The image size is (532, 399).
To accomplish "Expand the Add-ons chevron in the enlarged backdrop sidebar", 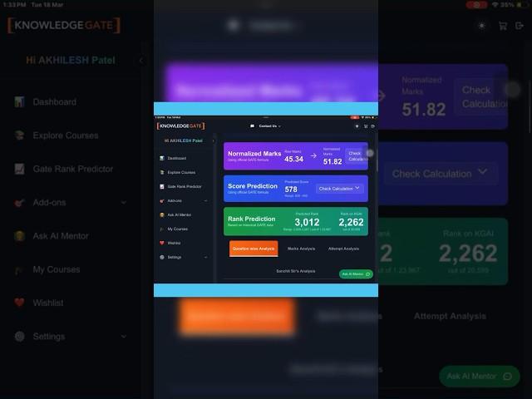I will 124,203.
